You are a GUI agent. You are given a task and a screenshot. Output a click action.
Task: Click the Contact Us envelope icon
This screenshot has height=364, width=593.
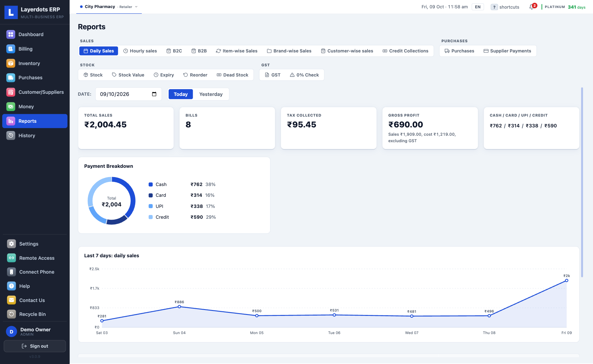(x=11, y=300)
